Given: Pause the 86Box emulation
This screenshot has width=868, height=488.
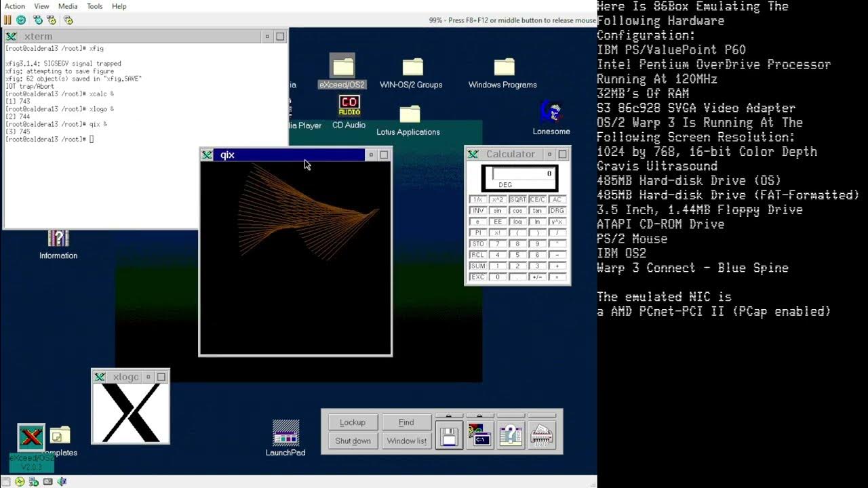Looking at the screenshot, I should point(7,20).
